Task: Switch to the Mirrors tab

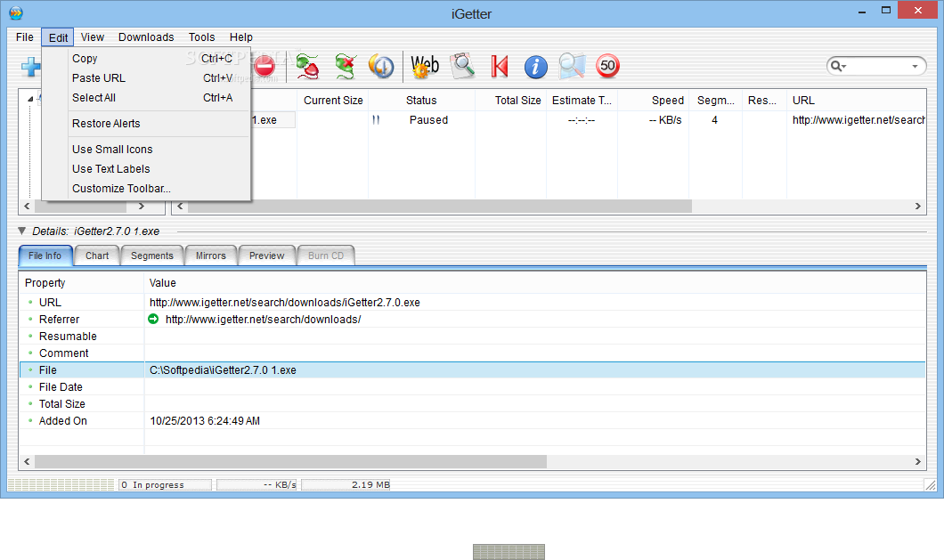Action: [x=211, y=256]
